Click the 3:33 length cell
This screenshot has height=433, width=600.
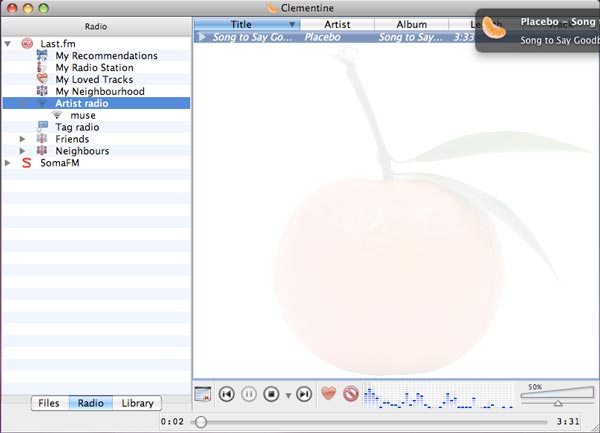point(463,37)
